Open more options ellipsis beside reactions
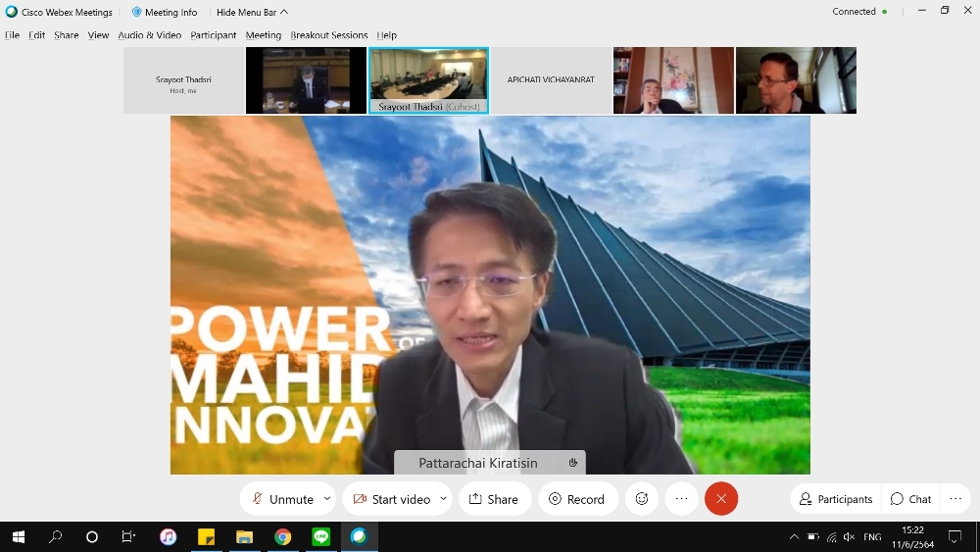Screen dimensions: 980x552 pos(682,499)
